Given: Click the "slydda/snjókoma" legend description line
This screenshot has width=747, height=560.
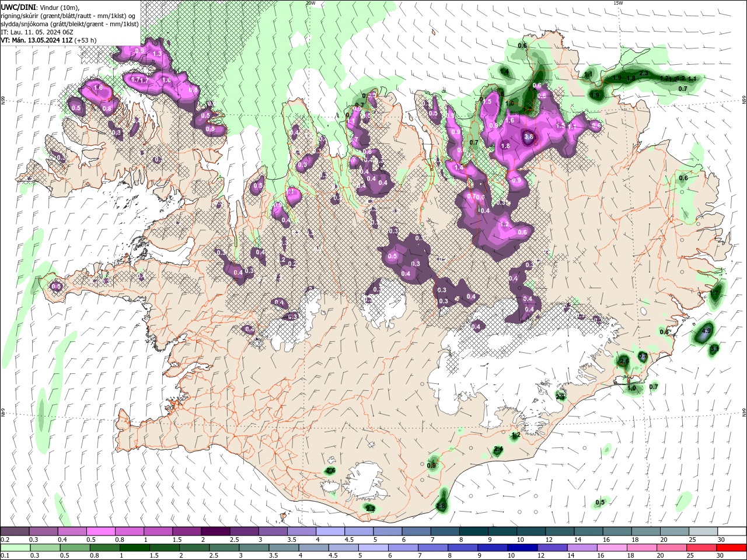Looking at the screenshot, I should pyautogui.click(x=70, y=24).
